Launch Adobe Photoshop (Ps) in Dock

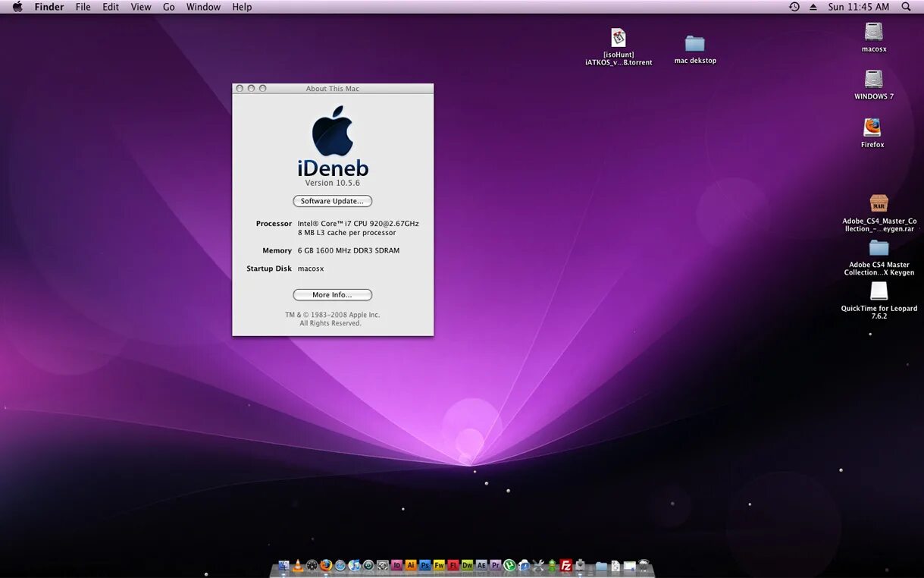click(x=424, y=566)
